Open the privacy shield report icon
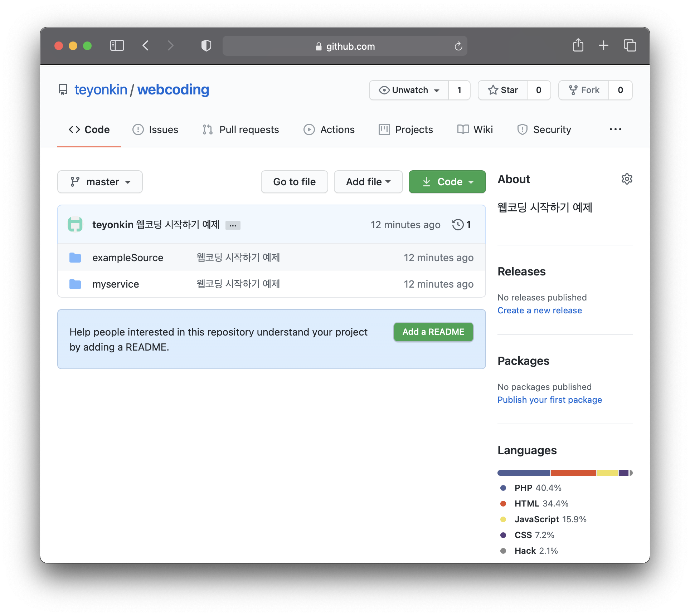 tap(206, 46)
